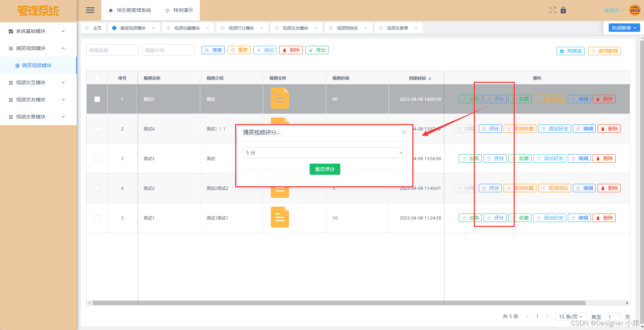Expand the 系统基础模块 sidebar group
The width and height of the screenshot is (644, 330).
pos(38,31)
